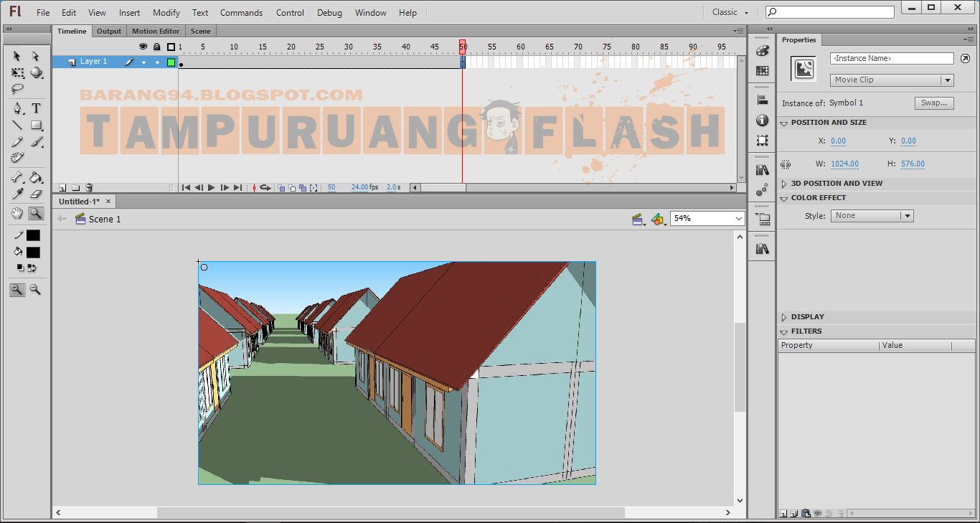Viewport: 980px width, 523px height.
Task: Click the Edit Symbols icon
Action: (x=658, y=219)
